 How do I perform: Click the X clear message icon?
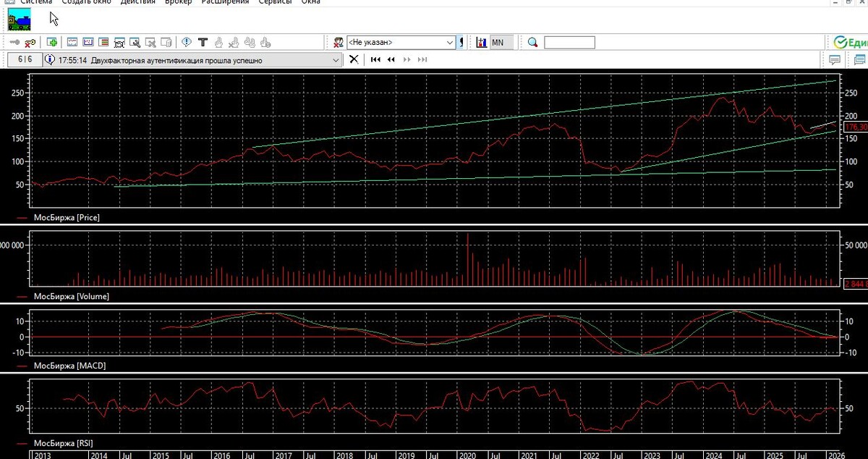click(354, 59)
